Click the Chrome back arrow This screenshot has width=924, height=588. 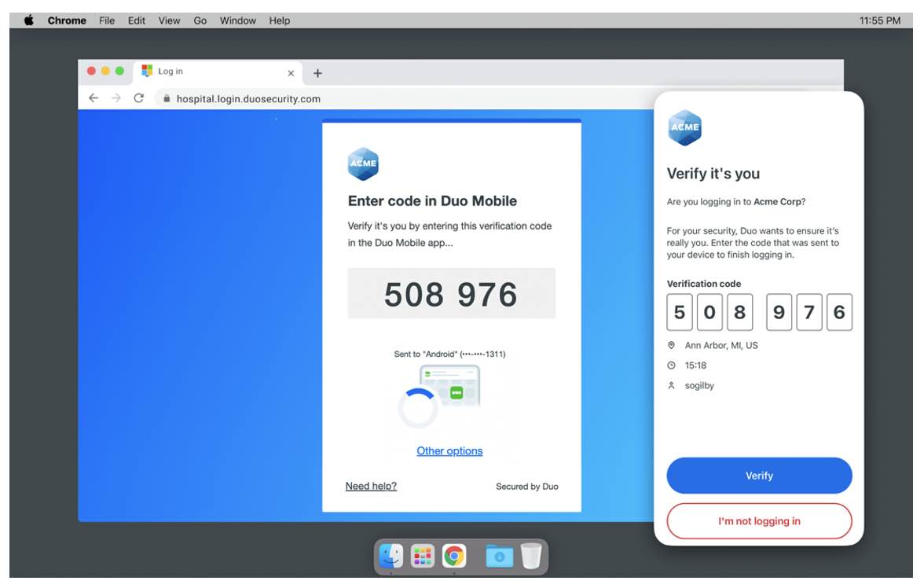pyautogui.click(x=93, y=98)
